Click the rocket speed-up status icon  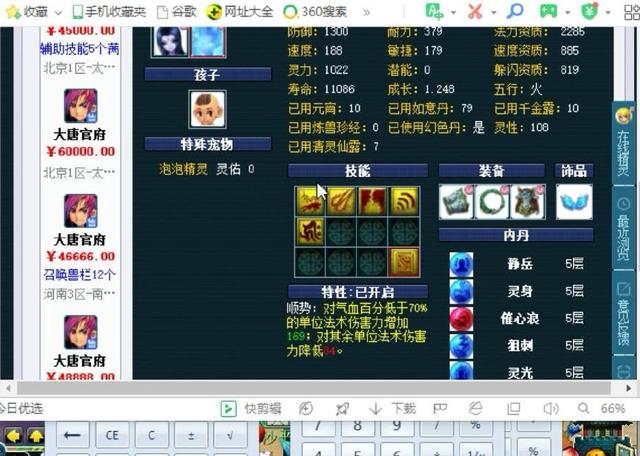(342, 408)
